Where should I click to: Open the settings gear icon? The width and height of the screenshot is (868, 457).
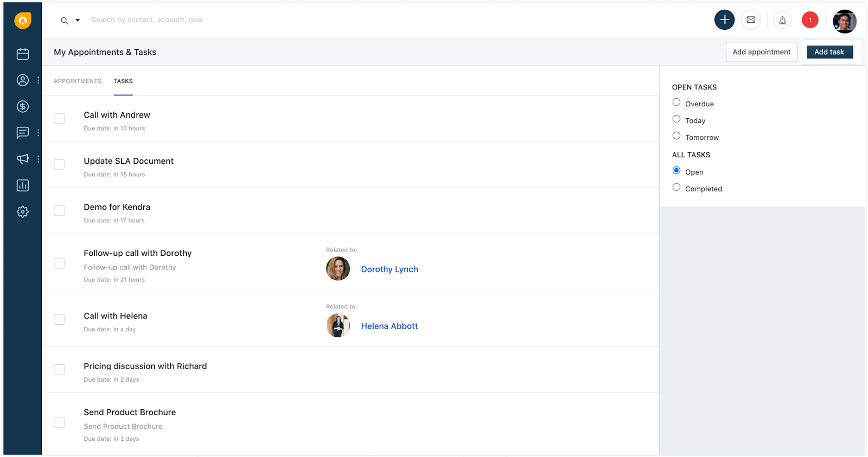[x=22, y=212]
